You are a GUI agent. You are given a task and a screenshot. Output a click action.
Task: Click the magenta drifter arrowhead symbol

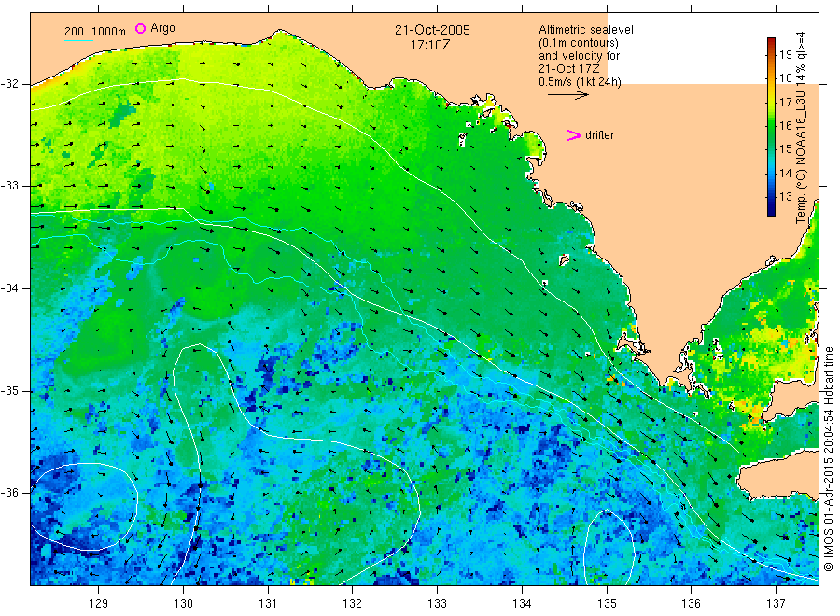(x=574, y=135)
